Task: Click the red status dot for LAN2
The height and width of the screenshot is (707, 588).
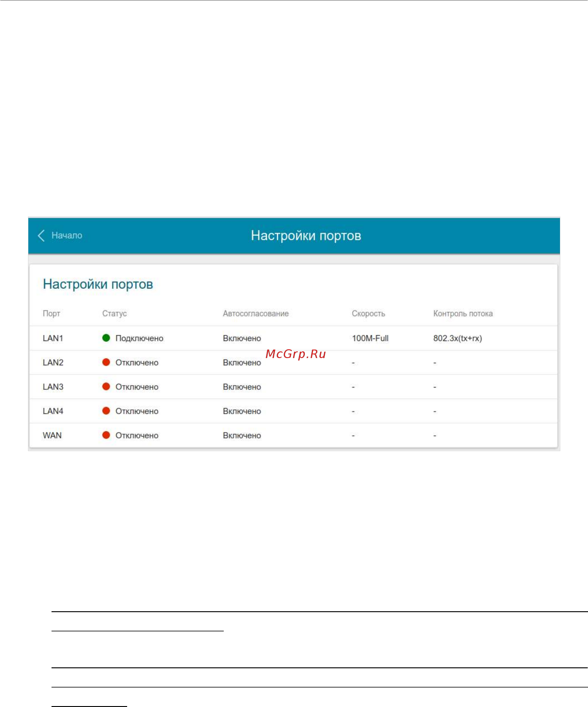Action: (x=106, y=362)
